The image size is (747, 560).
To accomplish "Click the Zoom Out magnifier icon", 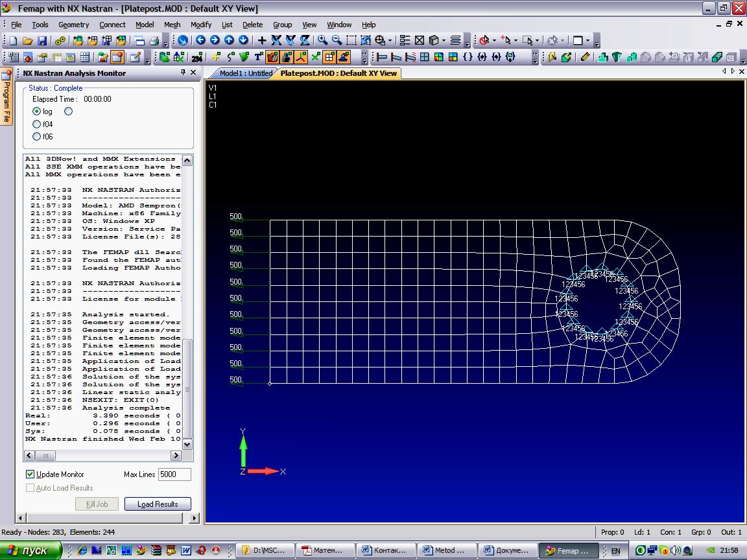I will [337, 40].
